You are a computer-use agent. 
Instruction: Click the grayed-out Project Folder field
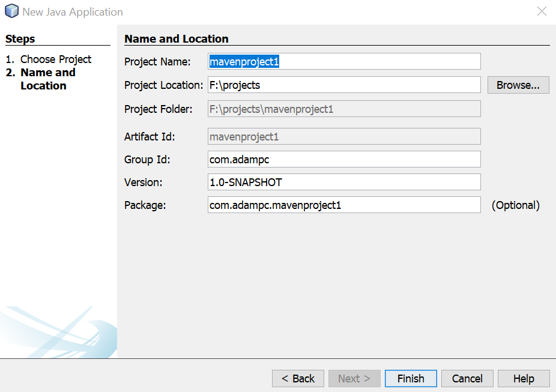pos(344,109)
